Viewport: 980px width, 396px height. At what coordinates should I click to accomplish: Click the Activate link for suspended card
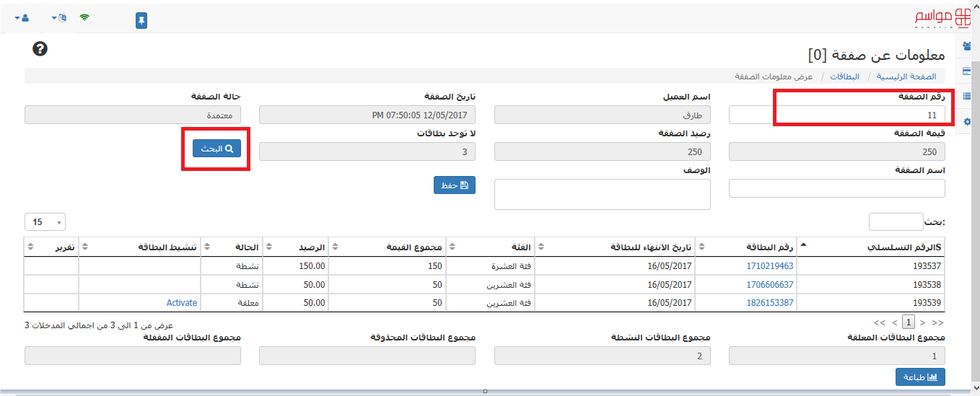[182, 303]
